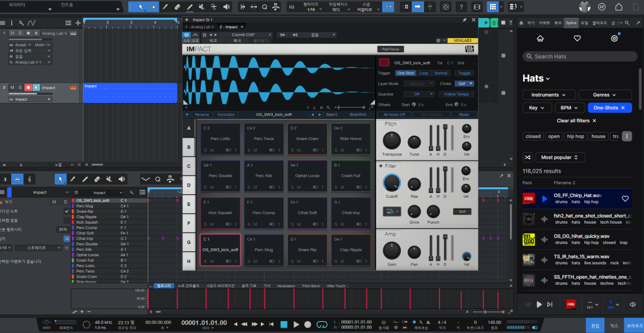The height and width of the screenshot is (333, 644).
Task: Open the Splice home icon
Action: 540,39
